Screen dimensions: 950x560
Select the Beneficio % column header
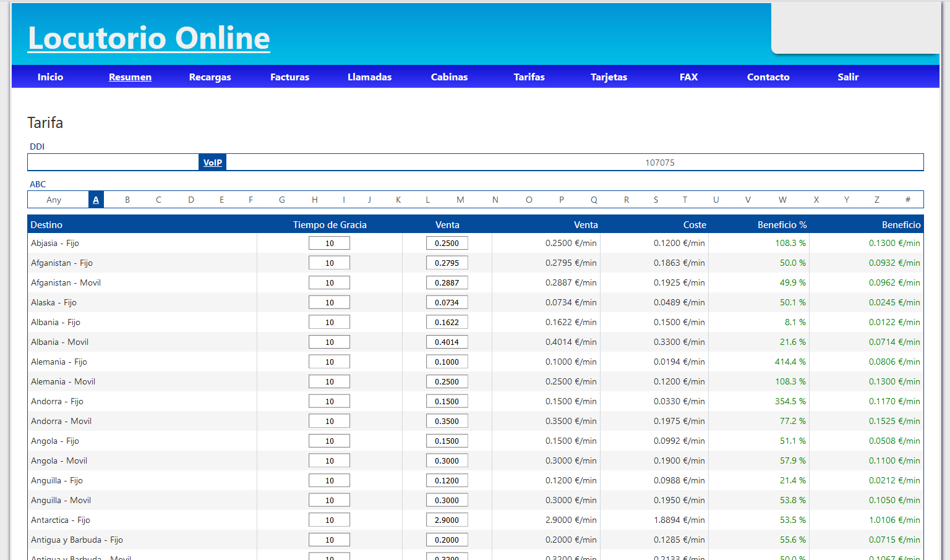pos(782,225)
